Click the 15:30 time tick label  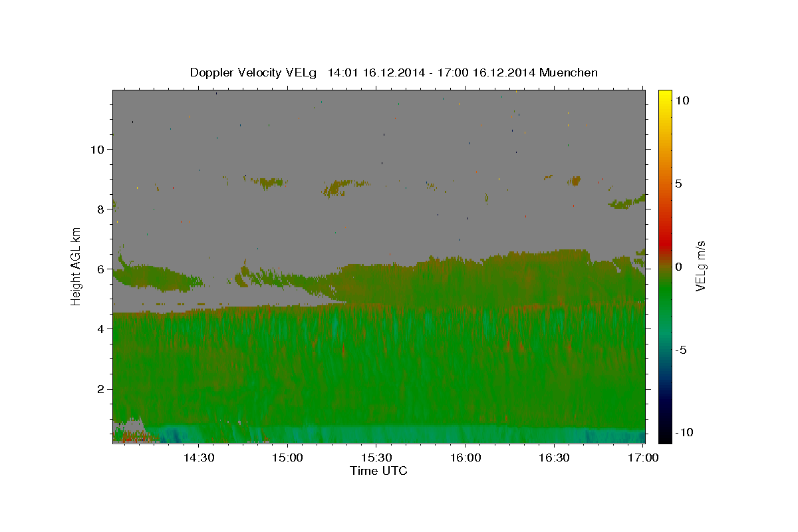point(376,458)
